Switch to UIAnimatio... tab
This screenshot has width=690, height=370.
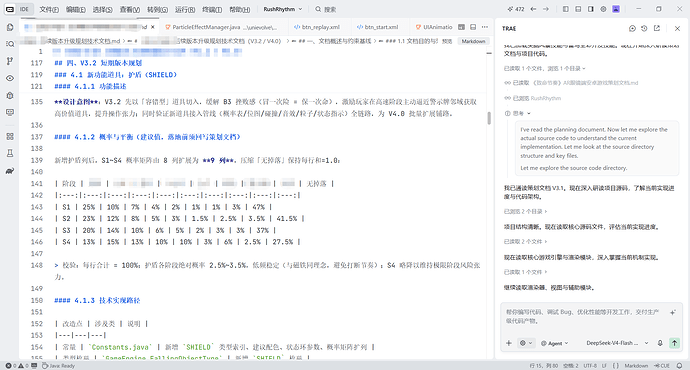[434, 27]
